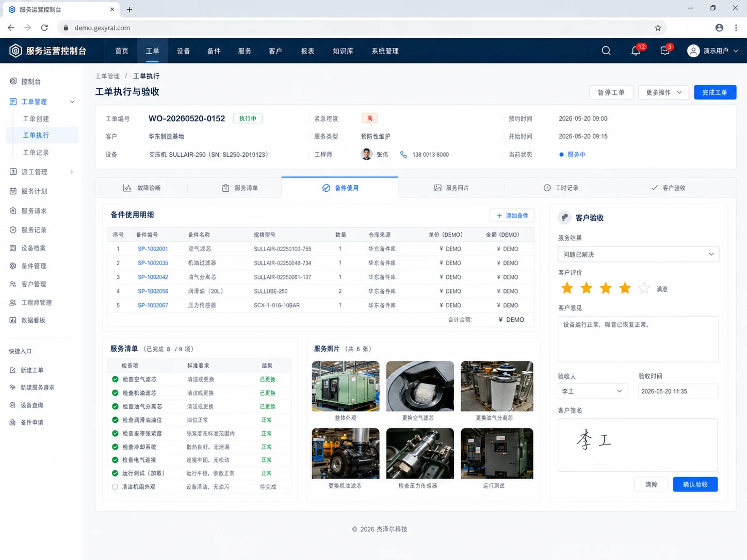Open notifications bell with 12 badge
Image resolution: width=747 pixels, height=560 pixels.
pyautogui.click(x=636, y=51)
